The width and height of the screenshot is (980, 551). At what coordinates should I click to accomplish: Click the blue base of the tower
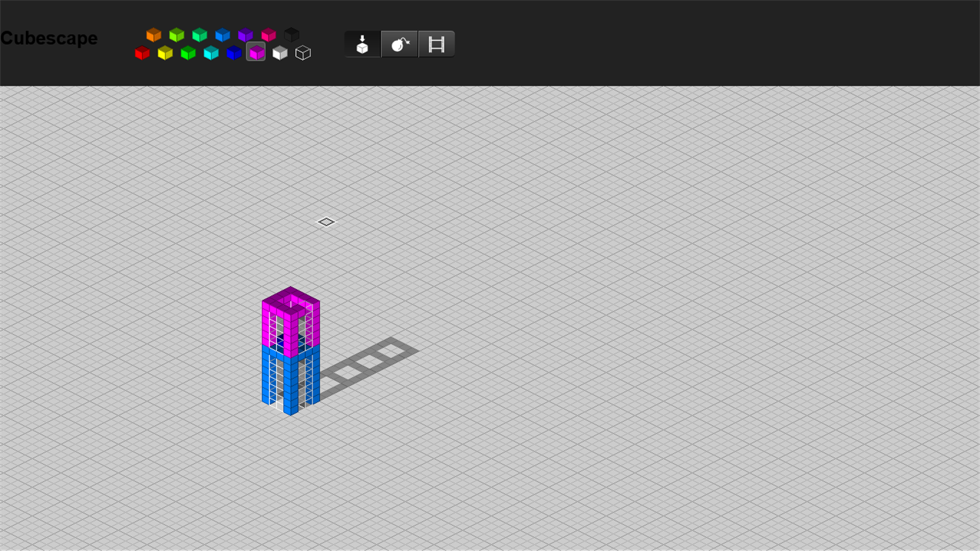tap(291, 379)
